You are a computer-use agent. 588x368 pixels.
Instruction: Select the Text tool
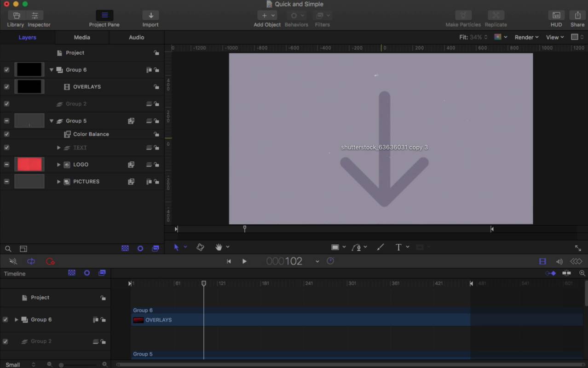click(x=398, y=247)
